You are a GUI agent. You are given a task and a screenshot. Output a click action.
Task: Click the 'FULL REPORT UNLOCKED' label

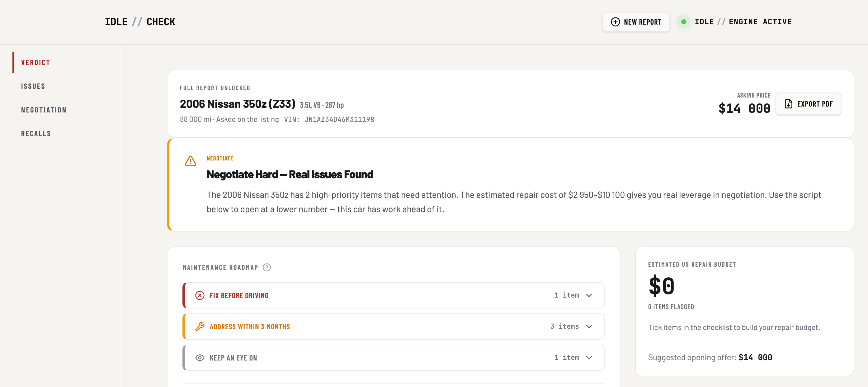point(215,88)
